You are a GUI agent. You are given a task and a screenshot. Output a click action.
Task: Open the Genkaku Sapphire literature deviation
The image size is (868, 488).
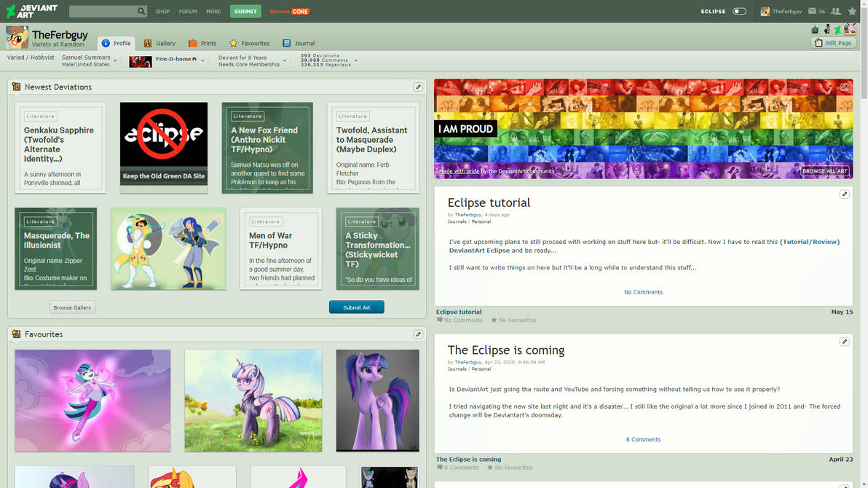pos(60,147)
